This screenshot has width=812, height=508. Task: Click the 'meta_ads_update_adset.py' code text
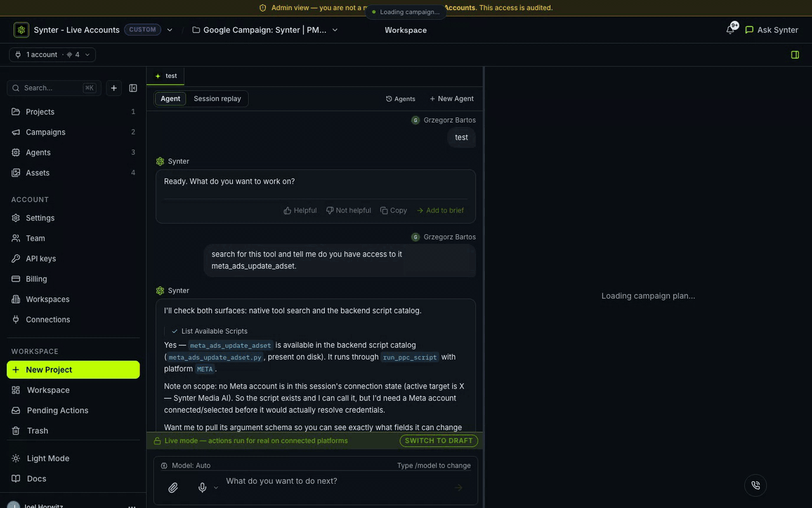pyautogui.click(x=215, y=358)
